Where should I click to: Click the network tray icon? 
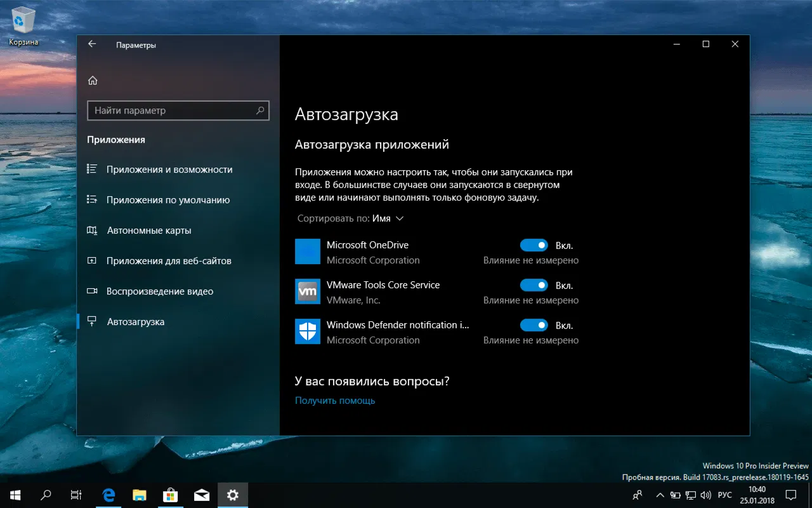point(690,495)
